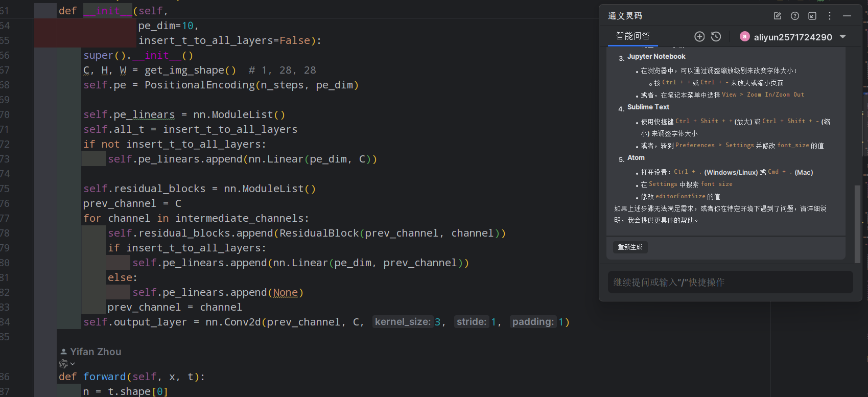This screenshot has height=397, width=868.
Task: Click the 'prev_channel = channel' line
Action: click(x=175, y=307)
